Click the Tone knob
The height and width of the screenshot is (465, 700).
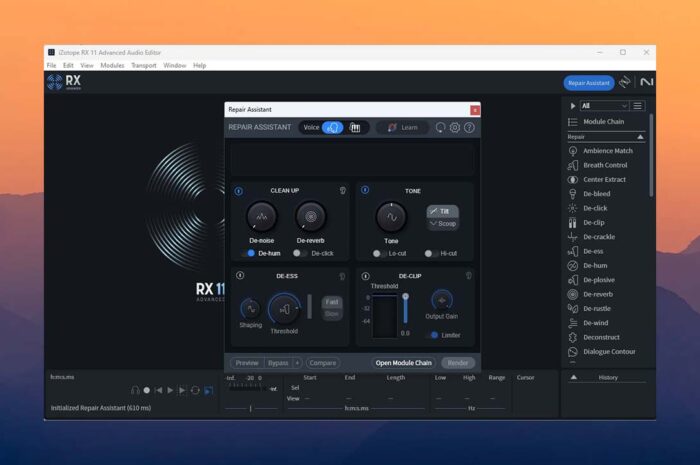click(391, 217)
